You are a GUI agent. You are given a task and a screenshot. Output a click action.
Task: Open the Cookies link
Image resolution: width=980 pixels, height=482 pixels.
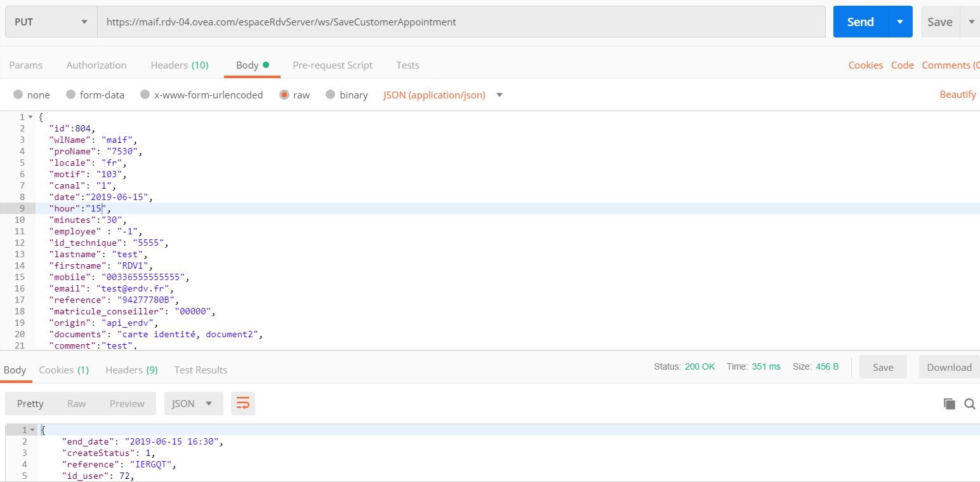(x=866, y=65)
